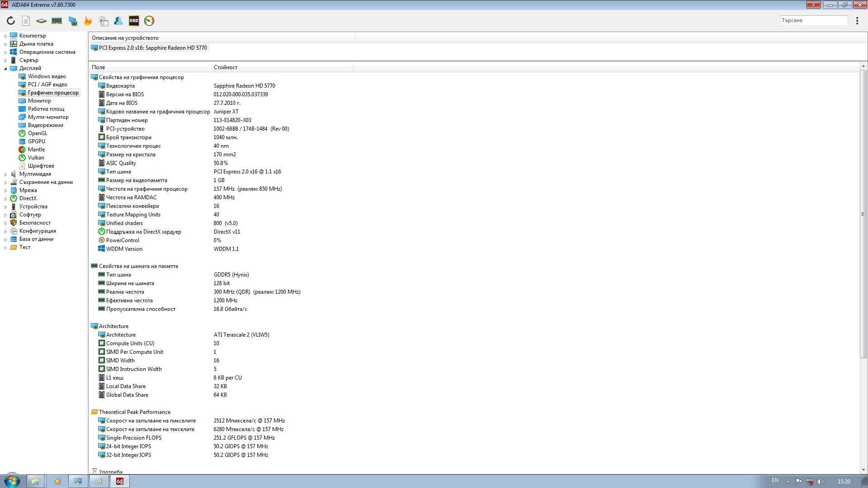Select Конфигурация tree item
Viewport: 868px width, 488px height.
tap(38, 231)
